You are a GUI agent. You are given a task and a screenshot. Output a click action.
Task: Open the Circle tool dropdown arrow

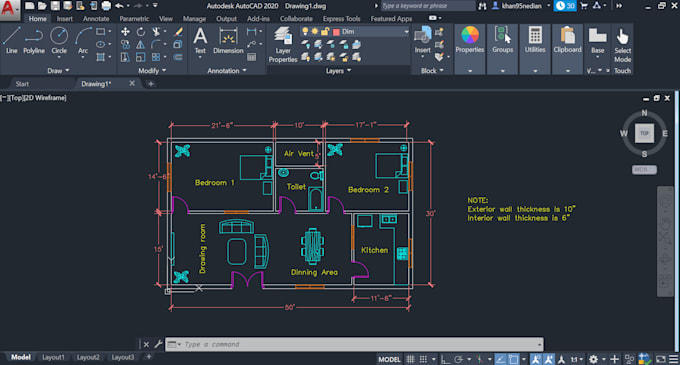(59, 58)
